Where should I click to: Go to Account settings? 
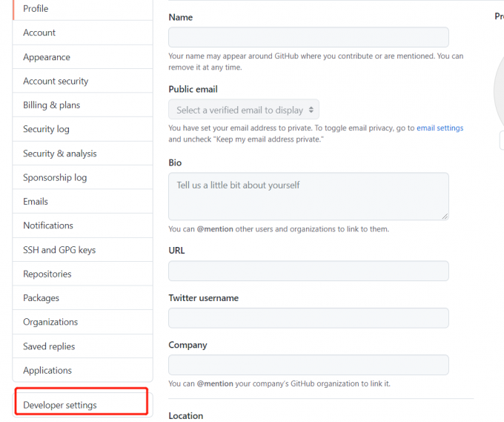(39, 33)
